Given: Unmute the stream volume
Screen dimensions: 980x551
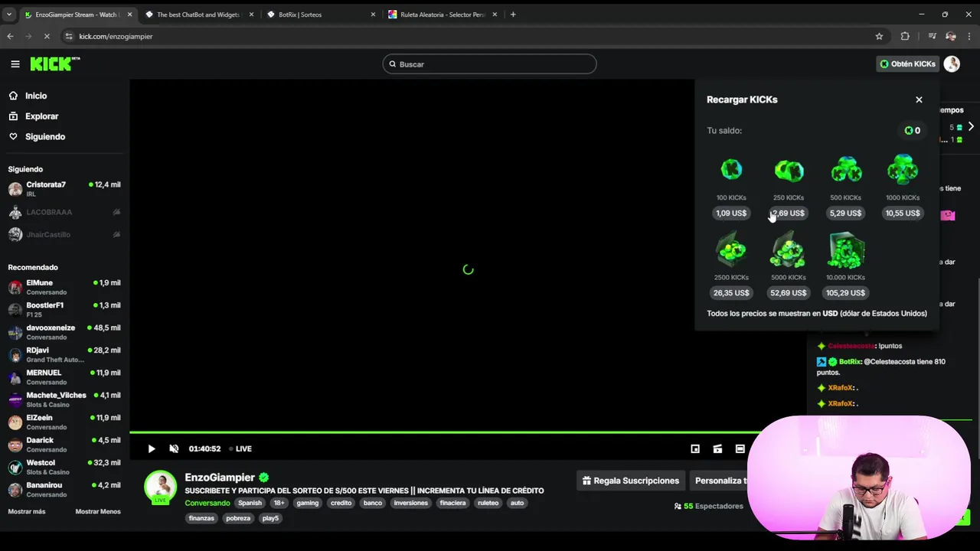Looking at the screenshot, I should click(174, 449).
